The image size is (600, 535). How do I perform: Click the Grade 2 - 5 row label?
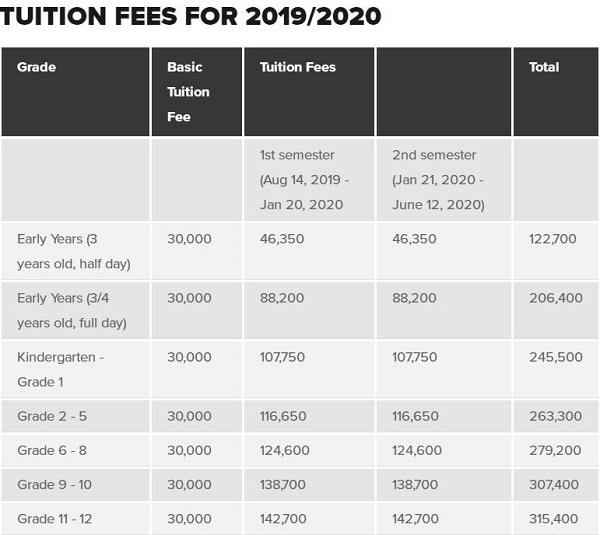pyautogui.click(x=52, y=416)
